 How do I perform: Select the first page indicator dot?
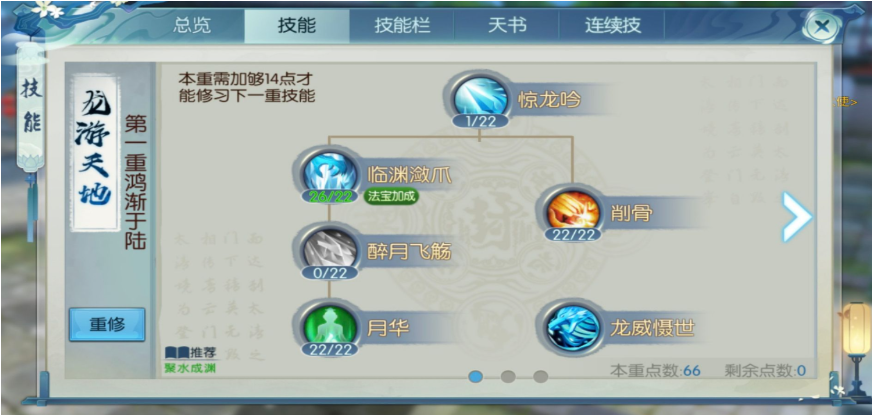[x=475, y=377]
